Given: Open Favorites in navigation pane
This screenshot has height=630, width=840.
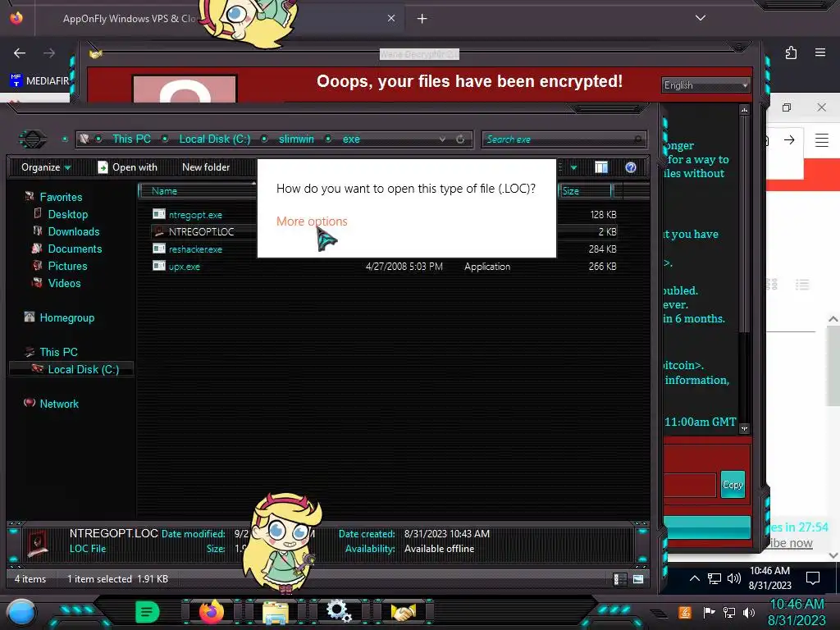Looking at the screenshot, I should click(x=61, y=197).
